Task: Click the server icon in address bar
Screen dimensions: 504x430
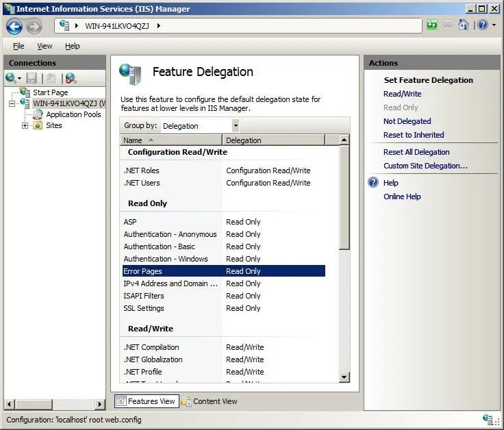Action: [x=64, y=25]
